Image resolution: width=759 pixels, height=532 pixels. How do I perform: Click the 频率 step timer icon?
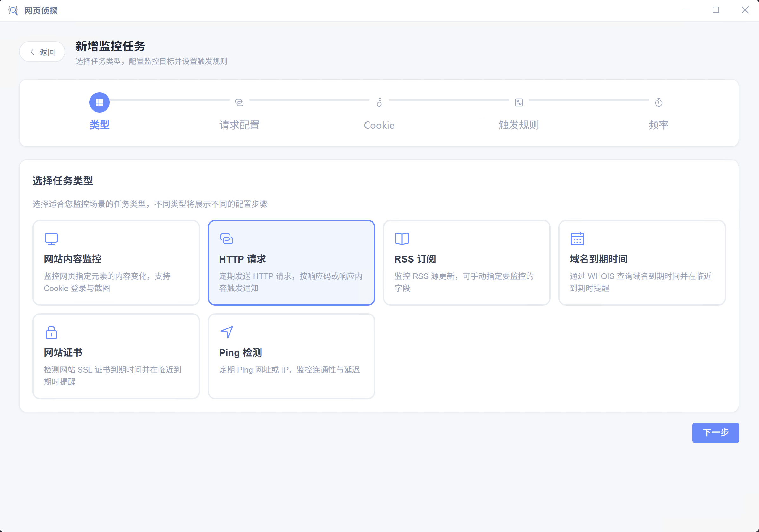point(659,102)
